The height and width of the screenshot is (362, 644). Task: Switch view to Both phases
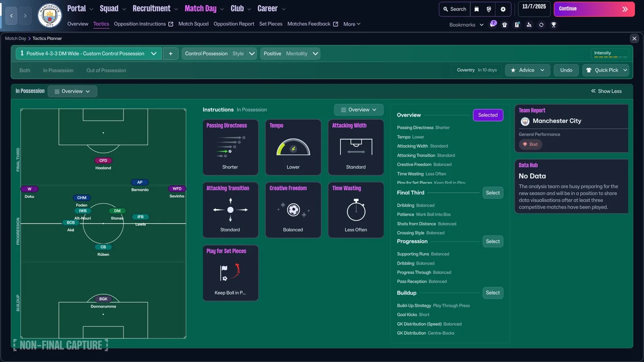pos(25,70)
